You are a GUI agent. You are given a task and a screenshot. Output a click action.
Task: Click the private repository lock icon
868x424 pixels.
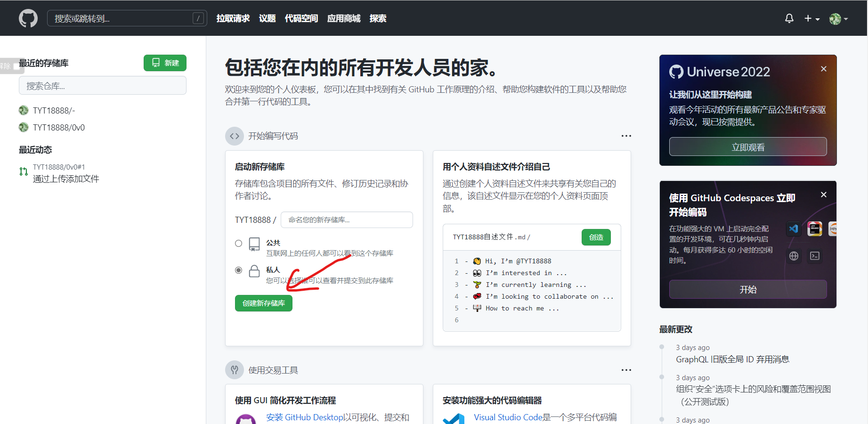[x=254, y=271]
